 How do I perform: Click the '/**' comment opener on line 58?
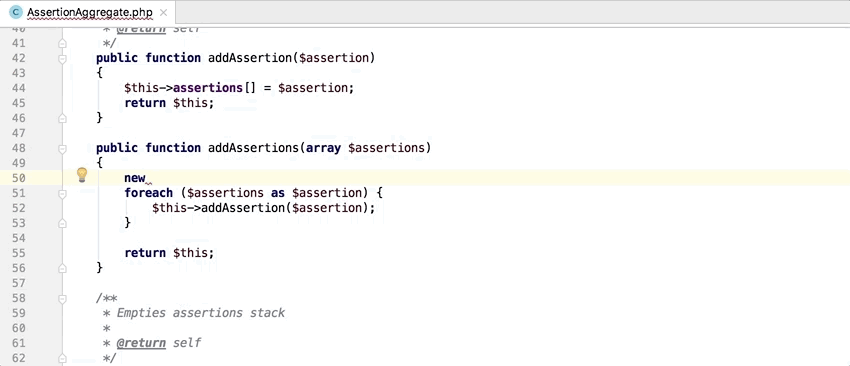(x=107, y=298)
